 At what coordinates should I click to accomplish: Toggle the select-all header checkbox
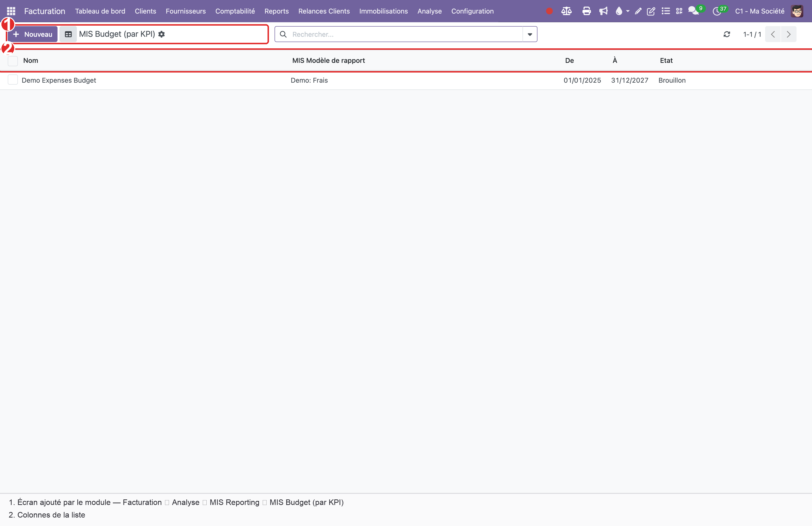point(13,61)
